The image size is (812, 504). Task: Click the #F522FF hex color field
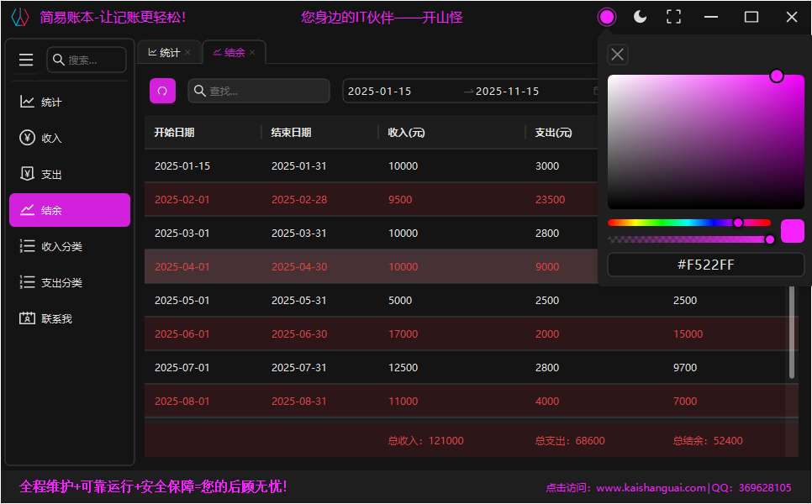pyautogui.click(x=706, y=265)
